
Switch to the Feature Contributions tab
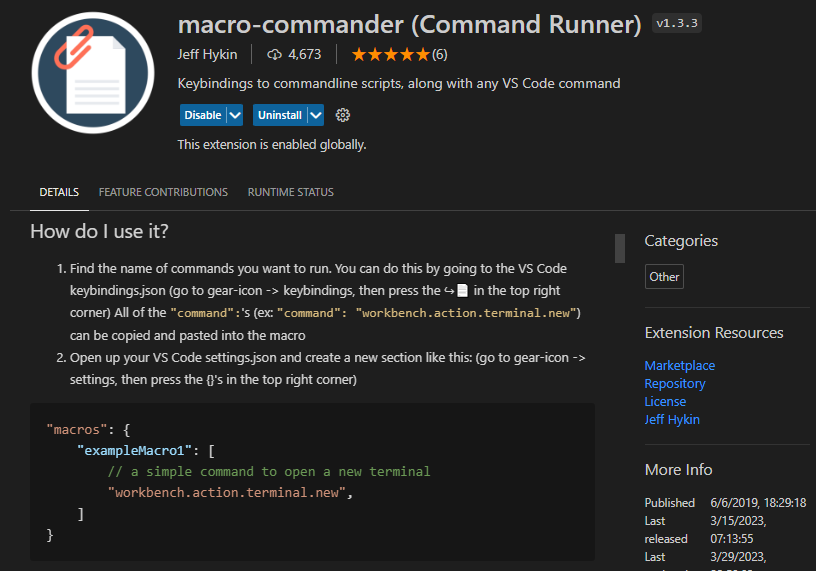tap(163, 192)
